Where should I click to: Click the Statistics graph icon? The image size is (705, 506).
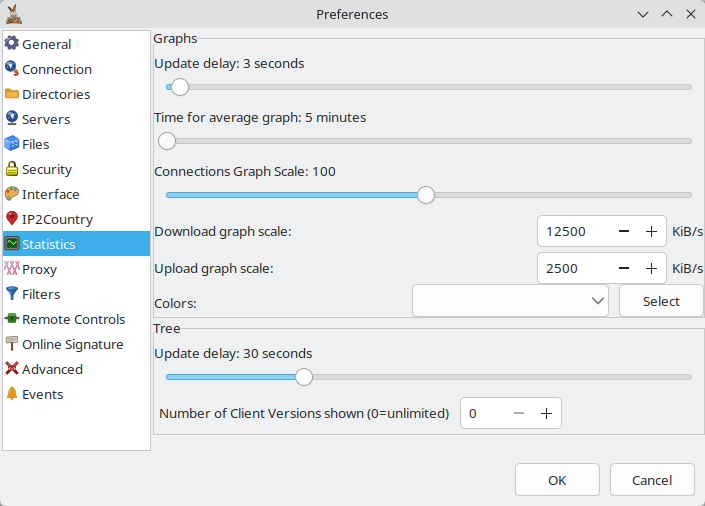(12, 243)
